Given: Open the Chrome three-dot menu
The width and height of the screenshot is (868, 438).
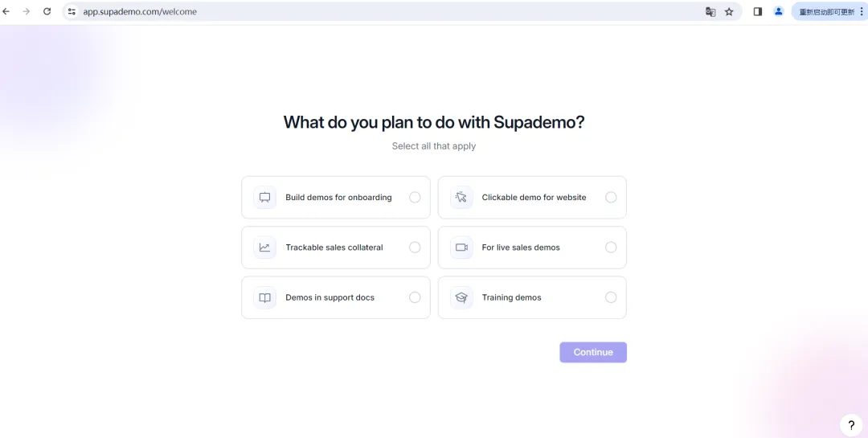Looking at the screenshot, I should point(862,12).
